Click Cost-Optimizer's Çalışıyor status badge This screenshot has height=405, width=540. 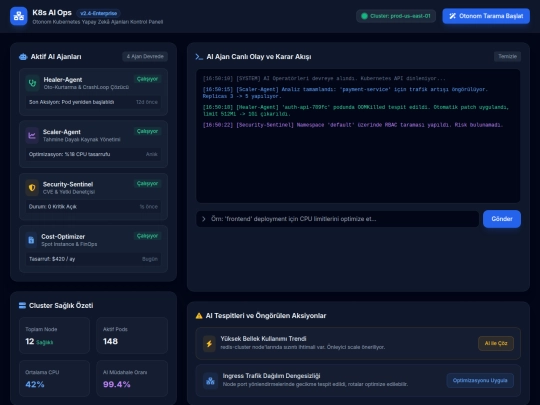point(147,236)
